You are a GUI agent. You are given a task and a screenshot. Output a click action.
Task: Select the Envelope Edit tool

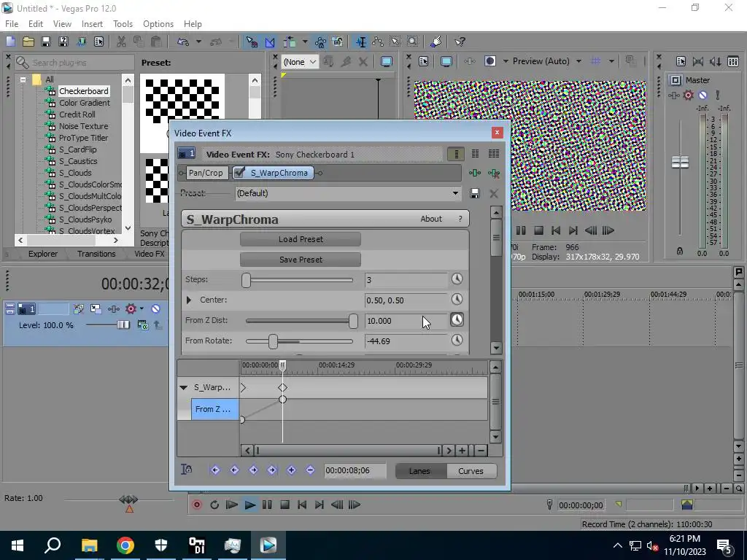(x=379, y=42)
